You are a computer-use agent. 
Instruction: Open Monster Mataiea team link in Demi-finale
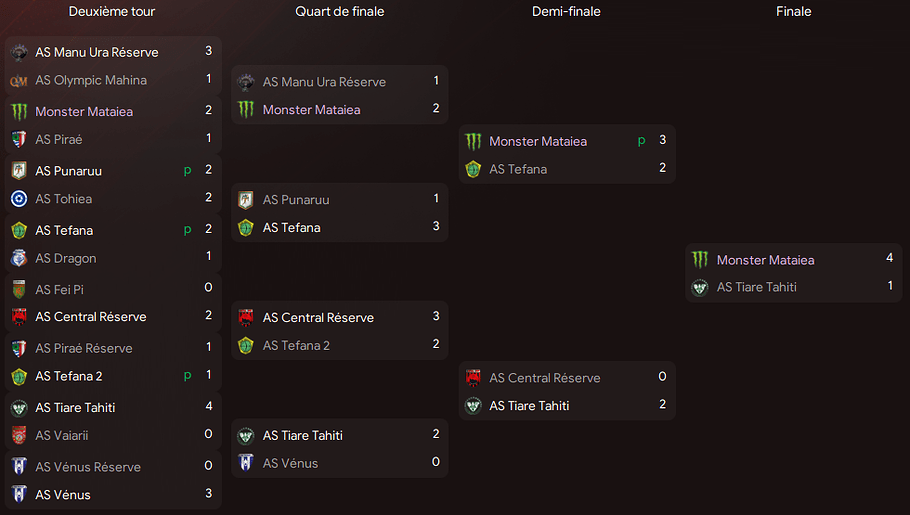coord(537,141)
